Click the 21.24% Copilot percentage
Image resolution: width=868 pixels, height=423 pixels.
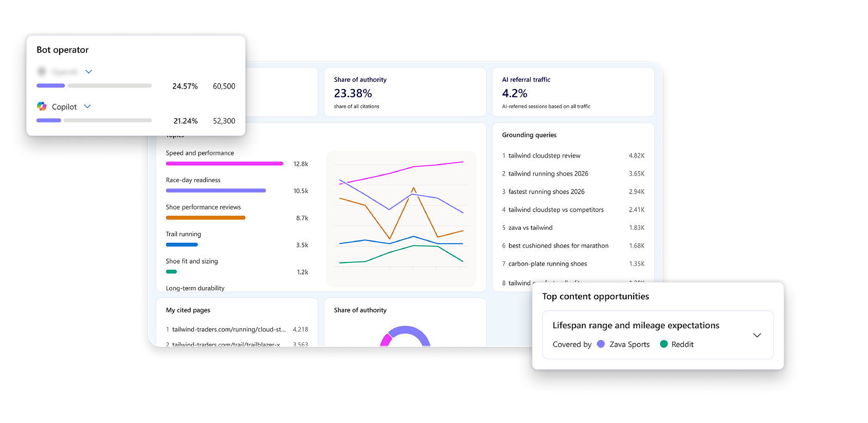point(186,121)
